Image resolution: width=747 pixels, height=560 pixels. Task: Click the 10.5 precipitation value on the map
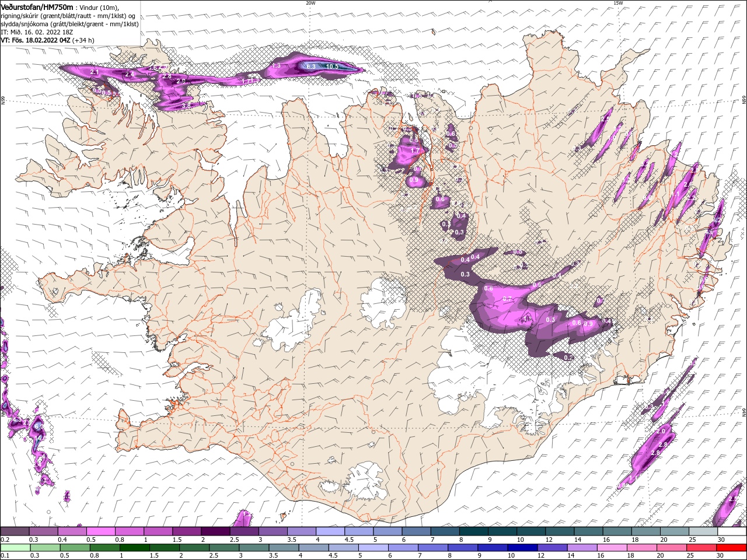click(x=332, y=67)
